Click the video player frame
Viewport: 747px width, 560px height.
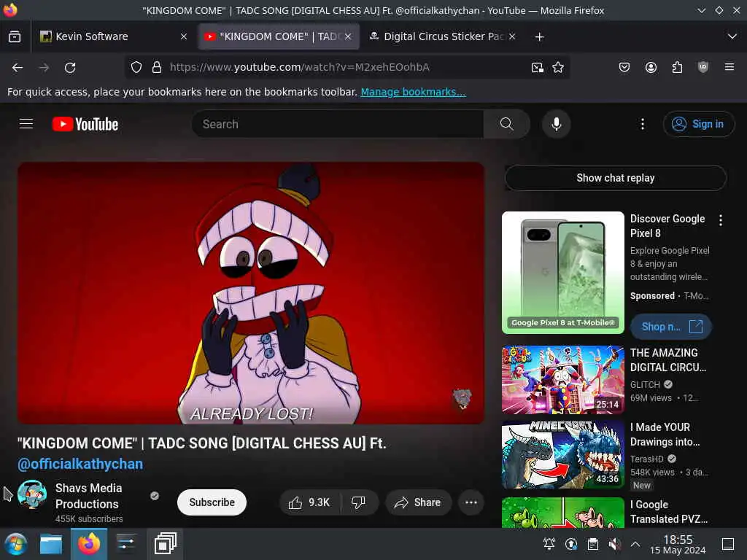pyautogui.click(x=251, y=293)
